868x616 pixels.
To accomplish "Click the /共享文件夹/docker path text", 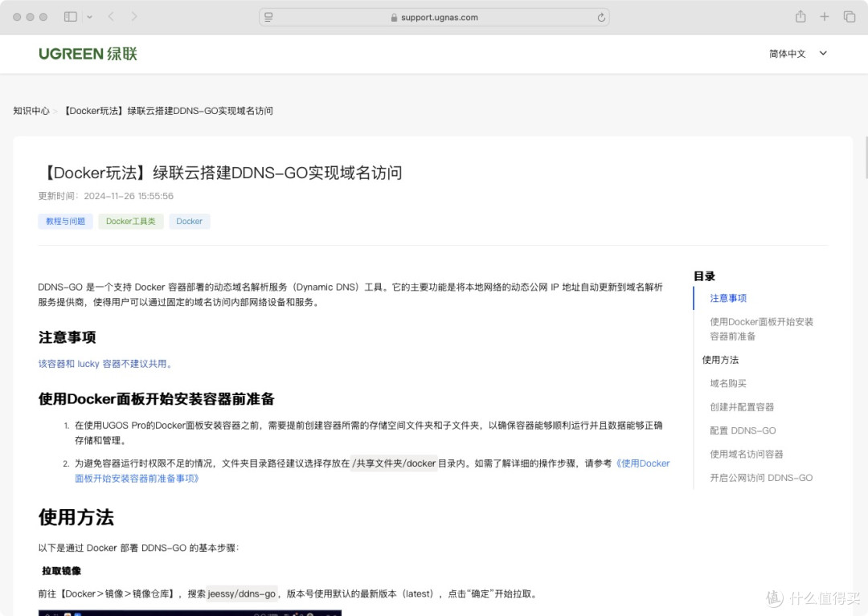I will pos(395,463).
